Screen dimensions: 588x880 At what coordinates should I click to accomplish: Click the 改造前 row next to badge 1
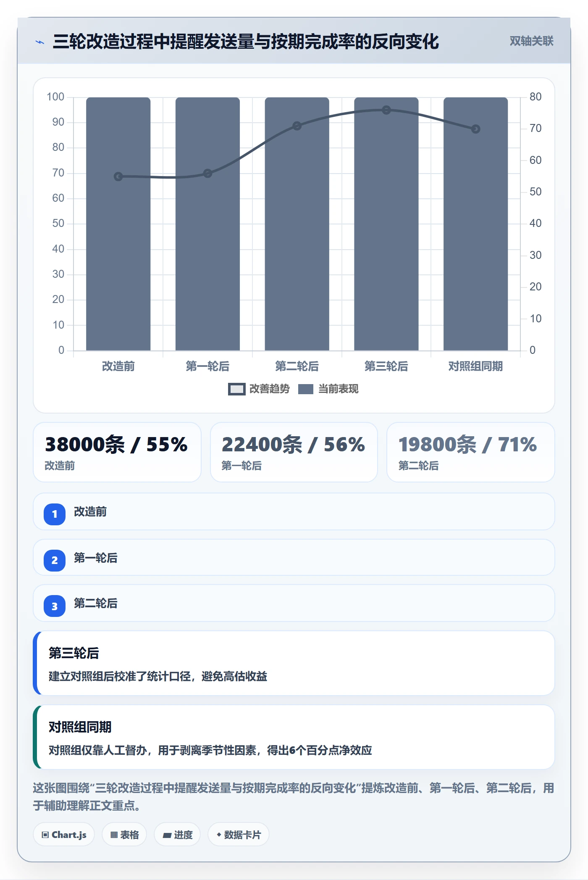click(x=294, y=512)
